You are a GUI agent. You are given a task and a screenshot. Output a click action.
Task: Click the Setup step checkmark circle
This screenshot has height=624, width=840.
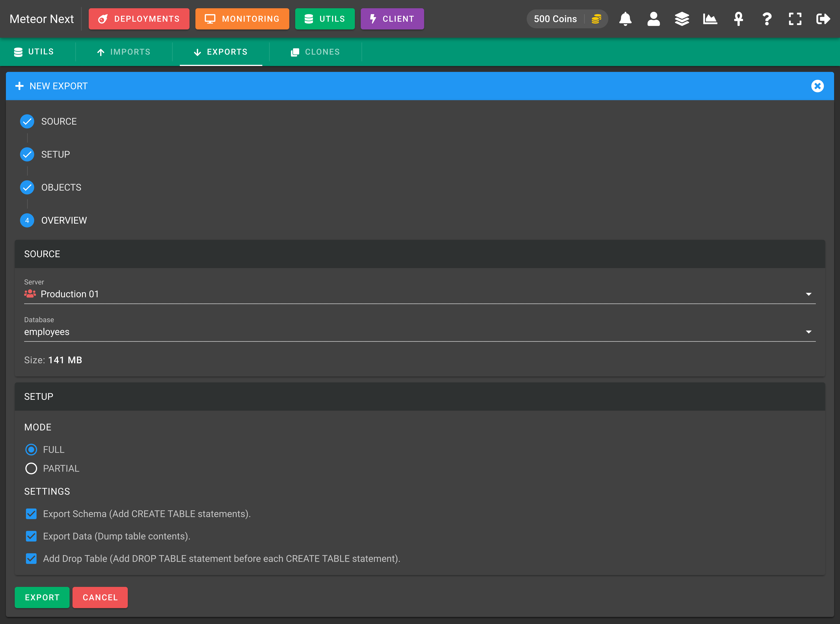click(x=27, y=155)
